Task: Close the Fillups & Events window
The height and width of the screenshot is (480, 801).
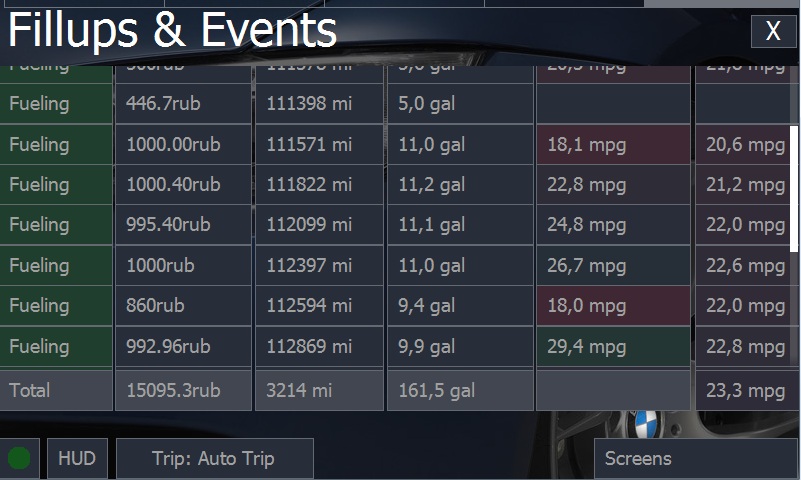Action: [773, 31]
